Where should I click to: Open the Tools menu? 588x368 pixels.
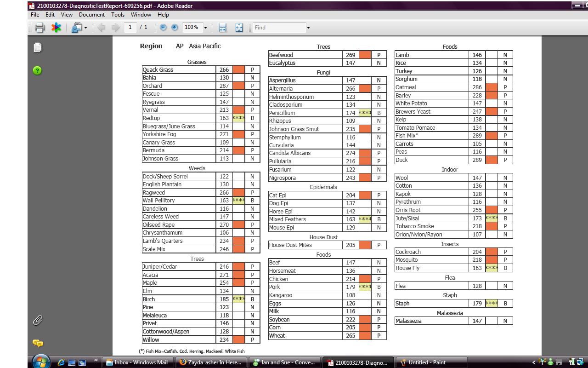point(118,15)
